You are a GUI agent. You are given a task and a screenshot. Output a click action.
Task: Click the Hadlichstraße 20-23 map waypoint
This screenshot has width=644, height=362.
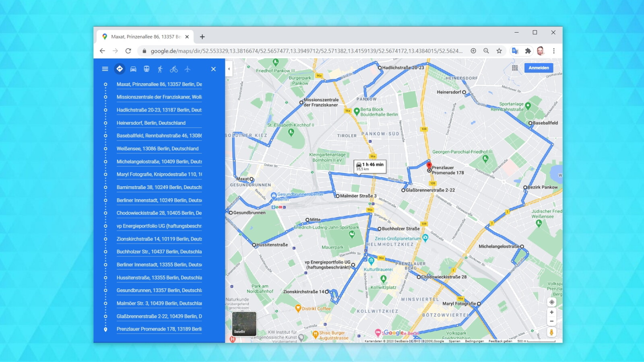tap(380, 68)
